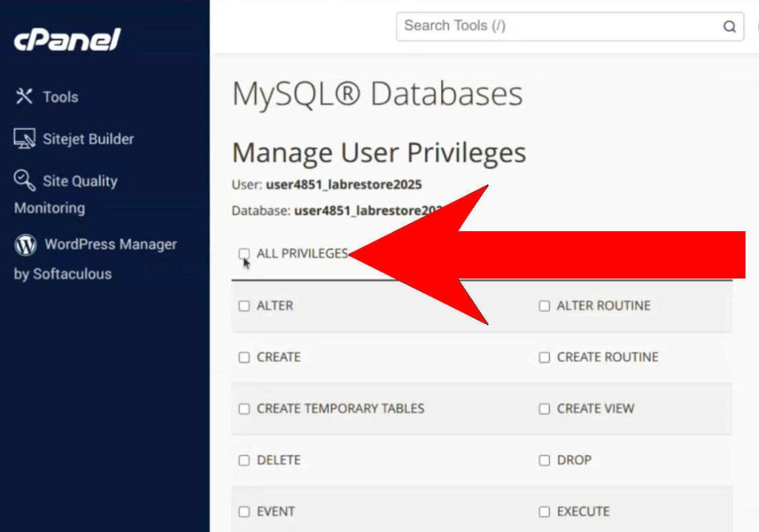
Task: Check the EXECUTE privilege checkbox
Action: [x=544, y=512]
